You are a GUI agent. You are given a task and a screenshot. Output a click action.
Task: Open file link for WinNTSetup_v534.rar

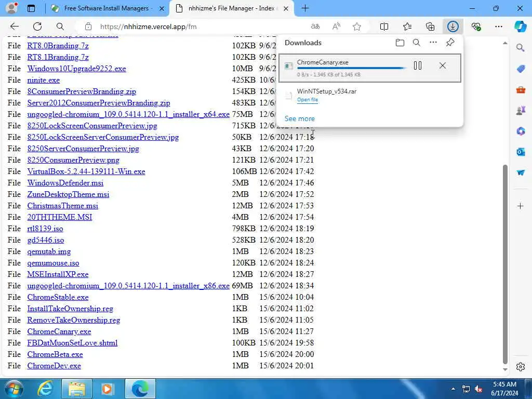pos(308,100)
